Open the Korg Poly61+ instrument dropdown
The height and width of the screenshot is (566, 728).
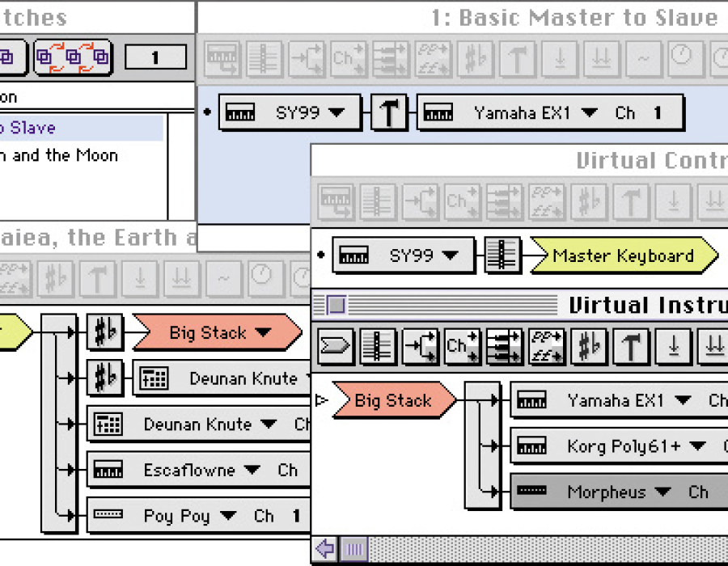(697, 446)
